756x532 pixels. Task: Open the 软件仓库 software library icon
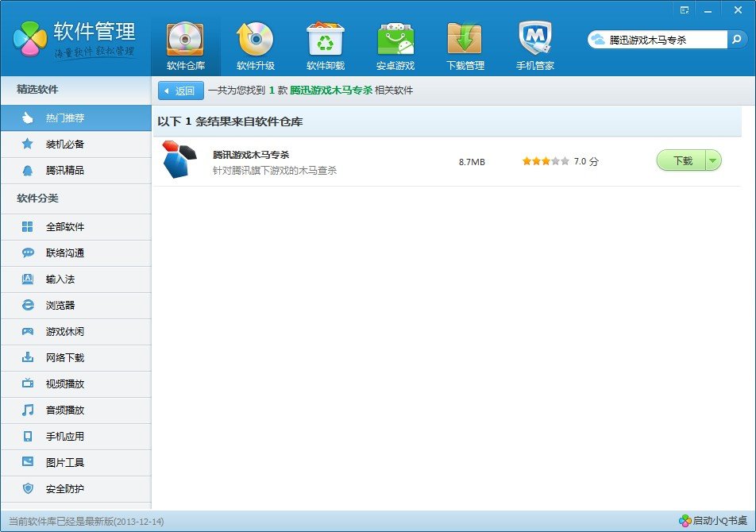[x=185, y=40]
